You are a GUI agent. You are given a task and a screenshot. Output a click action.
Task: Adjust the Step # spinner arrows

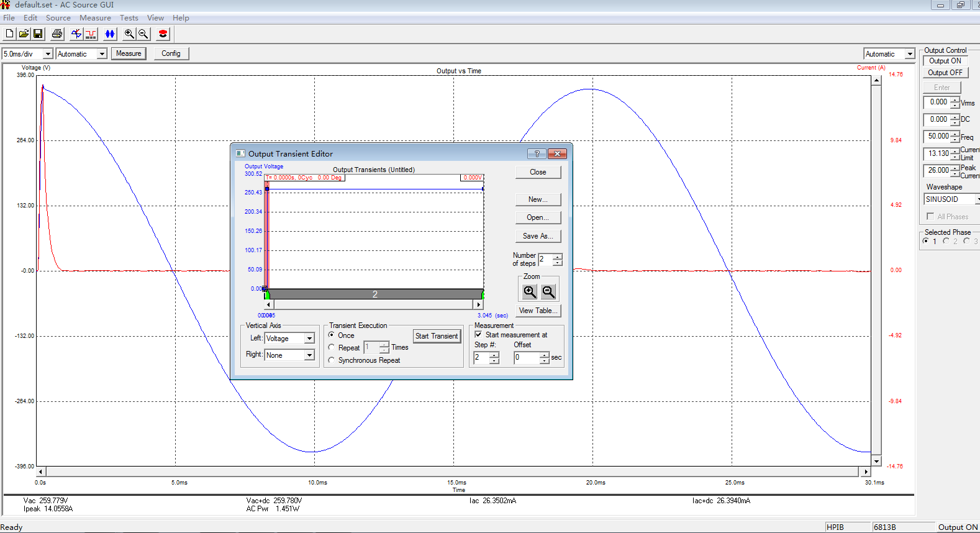494,358
